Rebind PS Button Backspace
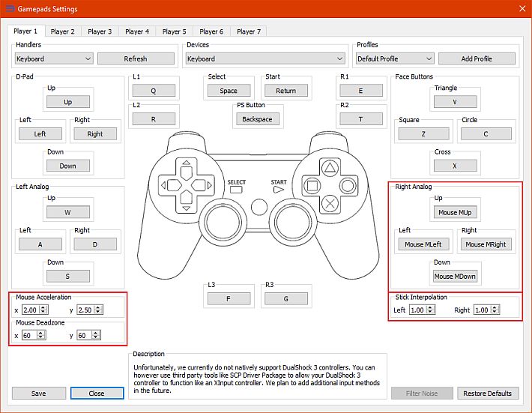This screenshot has height=413, width=532. [258, 119]
